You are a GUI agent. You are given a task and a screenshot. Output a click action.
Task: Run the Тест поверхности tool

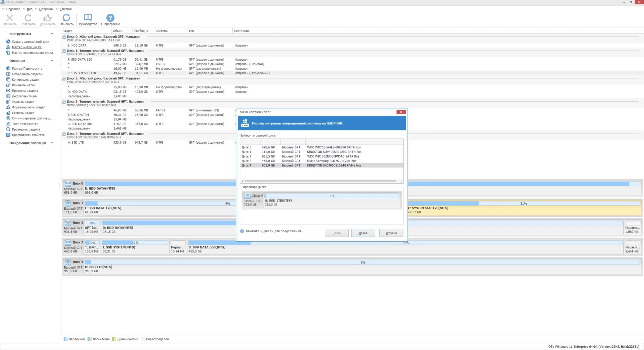(x=25, y=124)
